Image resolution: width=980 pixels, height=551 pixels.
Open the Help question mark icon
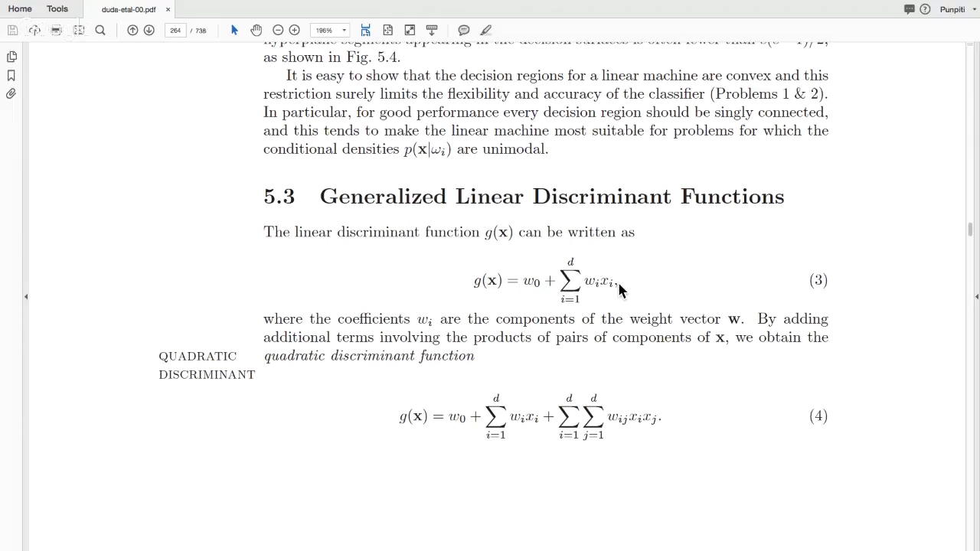pyautogui.click(x=925, y=9)
